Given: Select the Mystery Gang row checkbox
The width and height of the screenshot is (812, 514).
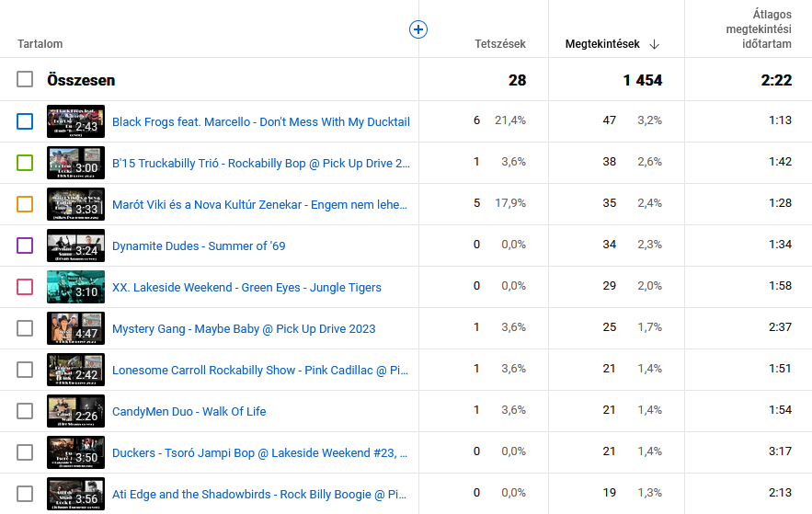Looking at the screenshot, I should tap(25, 328).
